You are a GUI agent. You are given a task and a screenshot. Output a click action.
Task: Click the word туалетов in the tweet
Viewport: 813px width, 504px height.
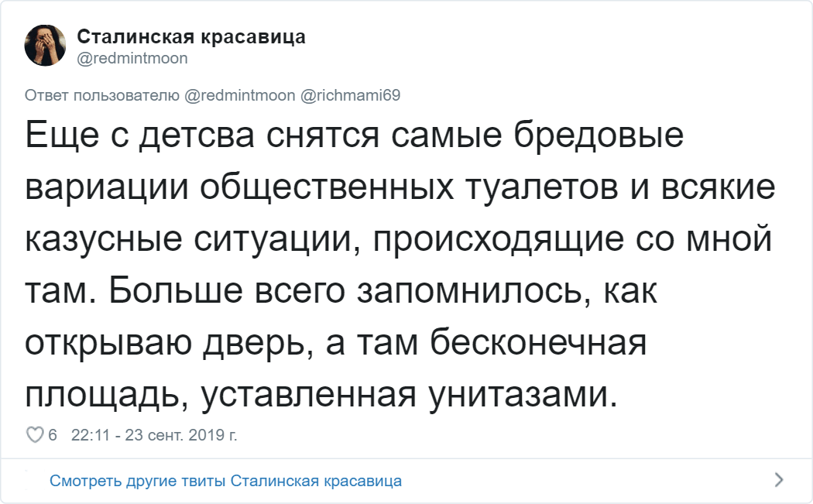(x=542, y=187)
